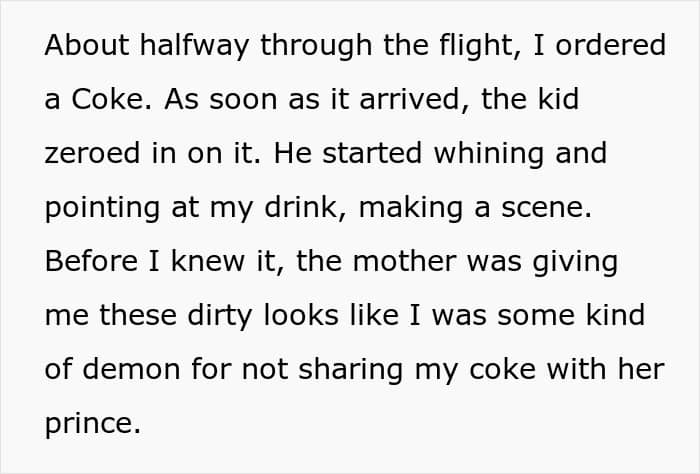This screenshot has height=474, width=700.
Task: Click the word "giving" in the paragraph
Action: (x=575, y=262)
